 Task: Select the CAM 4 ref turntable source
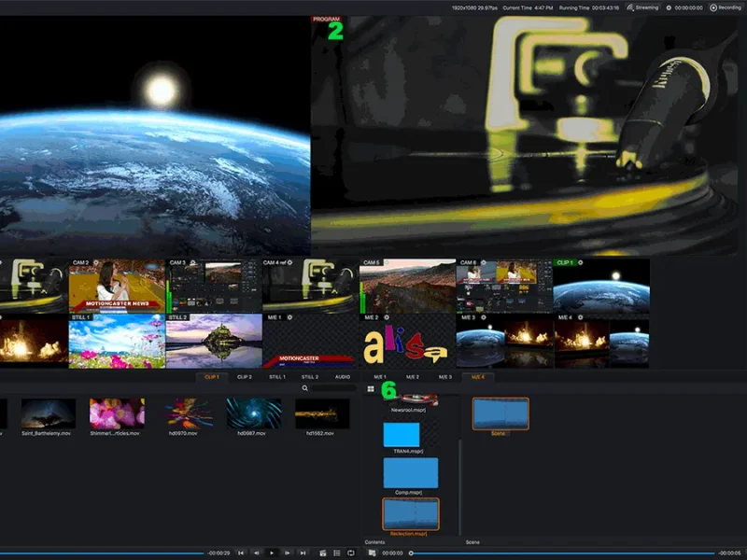coord(311,286)
